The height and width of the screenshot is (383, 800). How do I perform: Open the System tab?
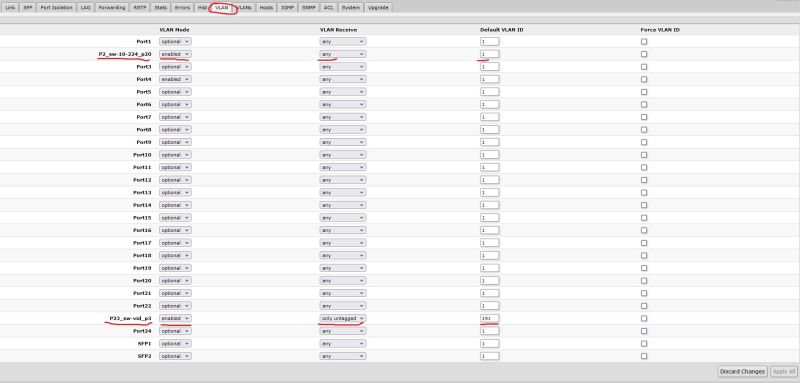point(351,8)
